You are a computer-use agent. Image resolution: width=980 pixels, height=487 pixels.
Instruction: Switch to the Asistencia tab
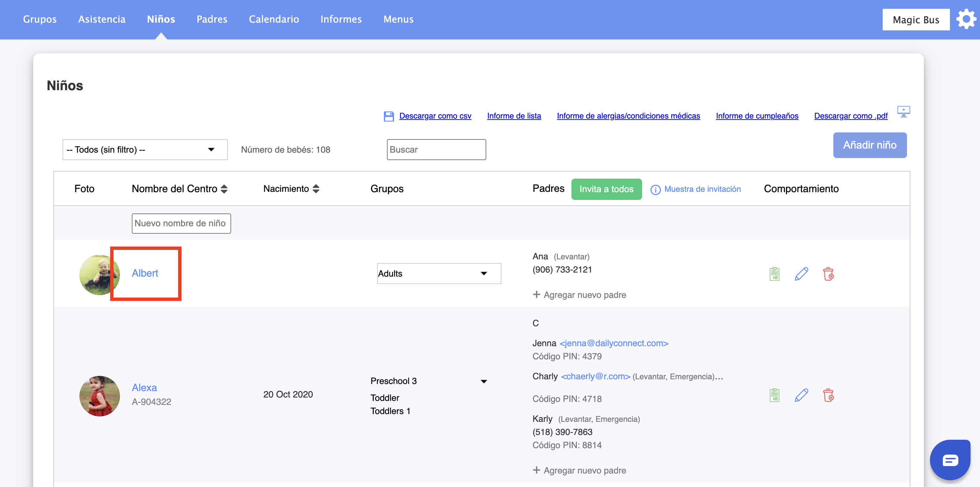tap(102, 19)
